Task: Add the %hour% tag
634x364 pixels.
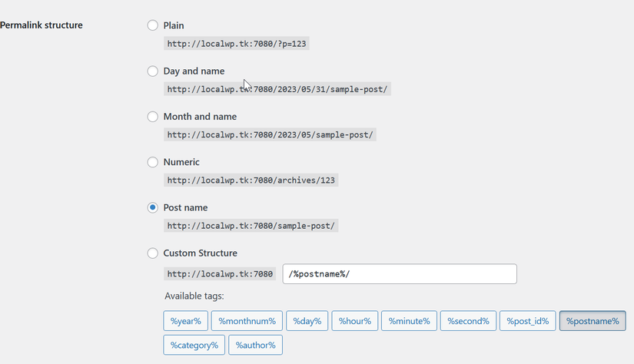Action: 354,321
